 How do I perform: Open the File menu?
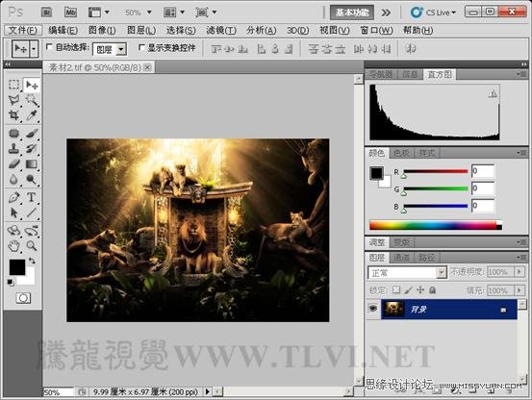pos(23,31)
